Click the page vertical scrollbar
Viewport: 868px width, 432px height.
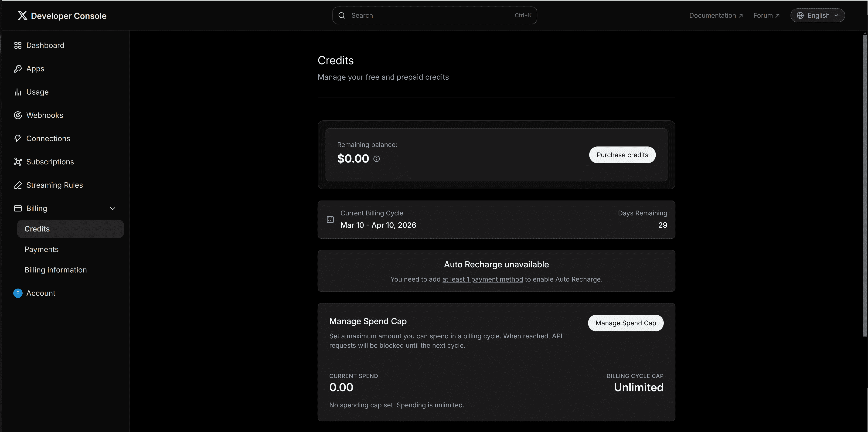coord(865,185)
